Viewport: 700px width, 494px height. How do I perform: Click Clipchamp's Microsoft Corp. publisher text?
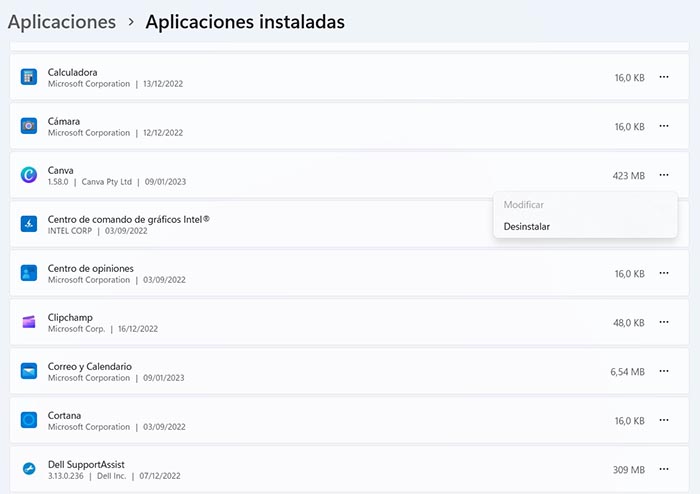[x=76, y=329]
